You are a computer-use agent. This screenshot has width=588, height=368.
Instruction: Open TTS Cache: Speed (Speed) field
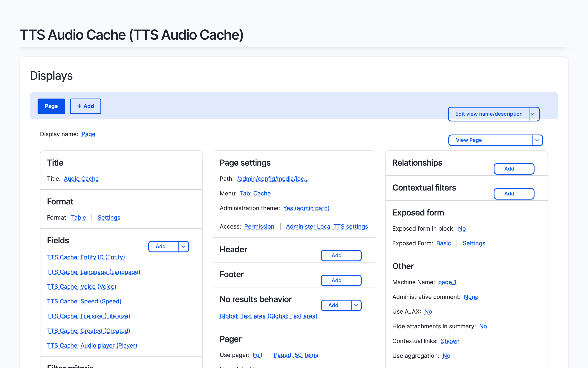click(84, 301)
